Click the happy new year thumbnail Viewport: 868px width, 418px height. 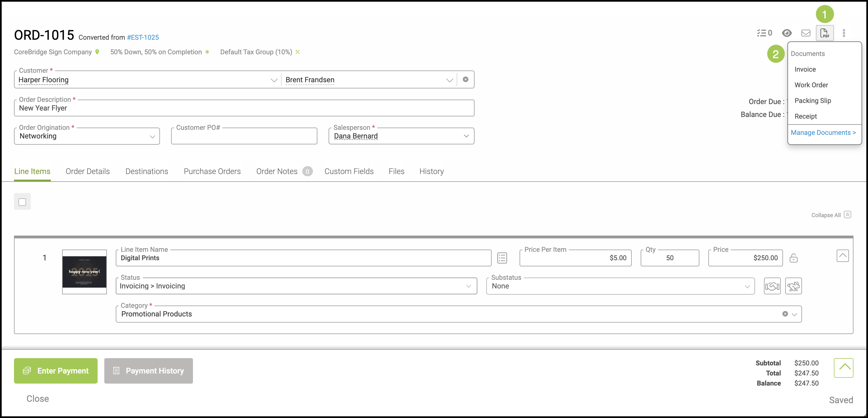tap(84, 272)
